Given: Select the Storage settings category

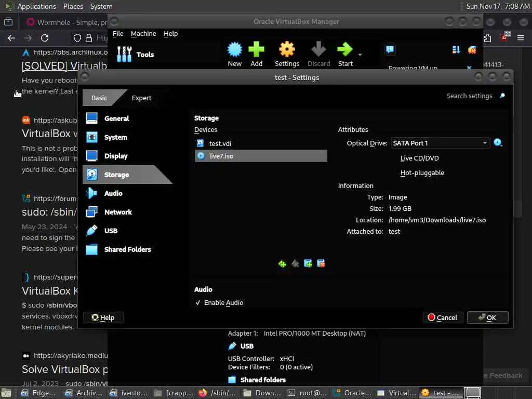Looking at the screenshot, I should pos(127,175).
